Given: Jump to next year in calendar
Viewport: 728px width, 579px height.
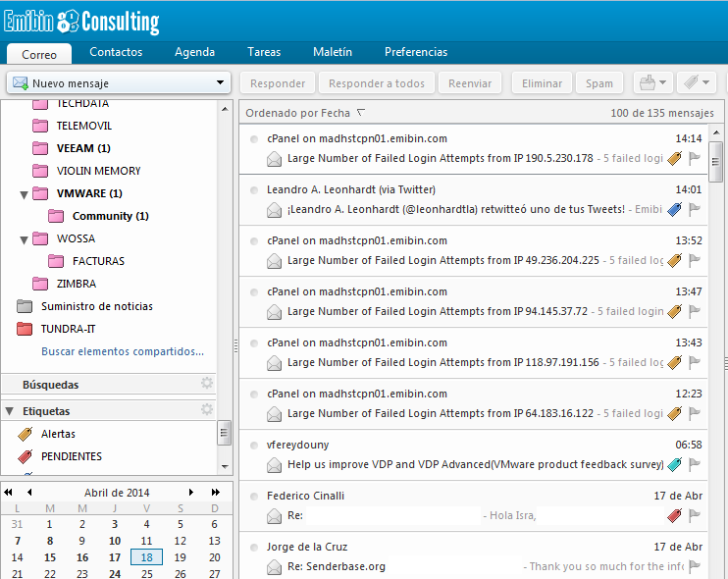Looking at the screenshot, I should tap(216, 493).
